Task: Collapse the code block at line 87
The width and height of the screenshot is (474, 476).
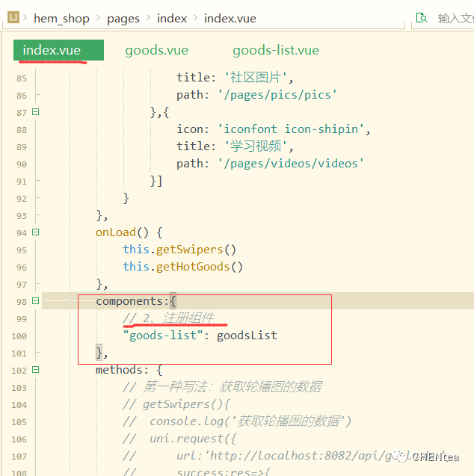Action: pyautogui.click(x=35, y=112)
